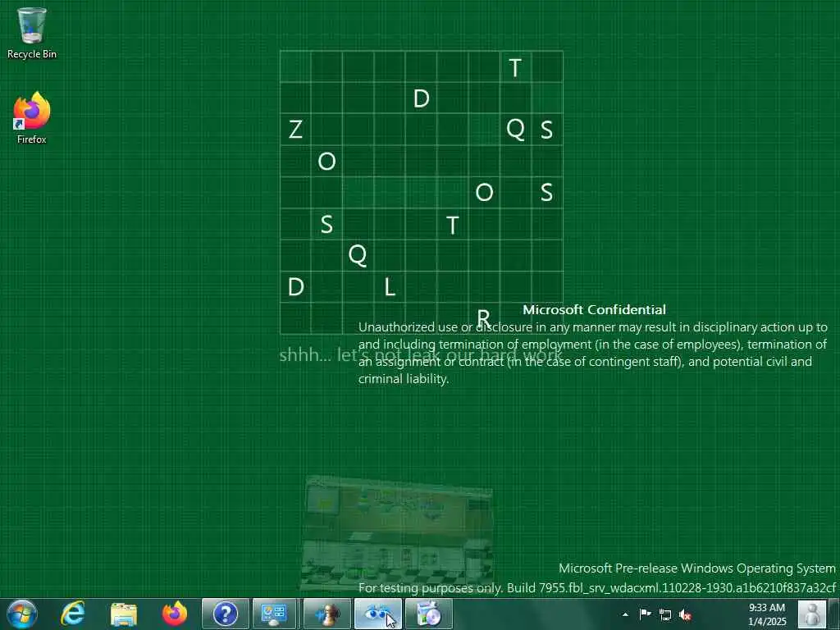
Task: Open the clock showing 9:33 AM
Action: 767,614
